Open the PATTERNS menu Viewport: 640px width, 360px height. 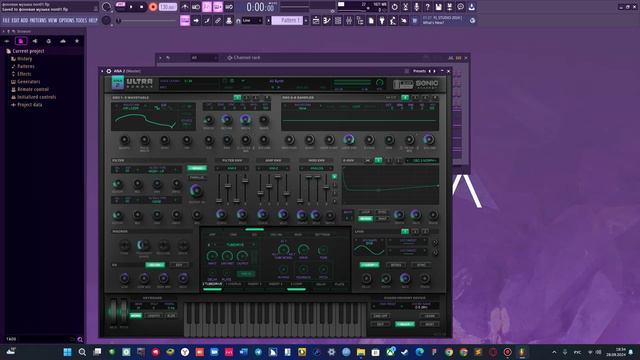point(38,20)
